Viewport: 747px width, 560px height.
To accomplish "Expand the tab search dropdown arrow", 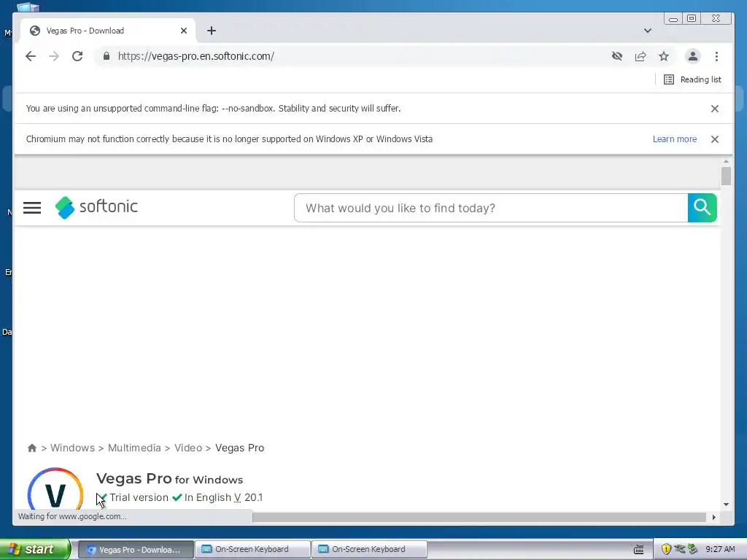I will point(648,31).
